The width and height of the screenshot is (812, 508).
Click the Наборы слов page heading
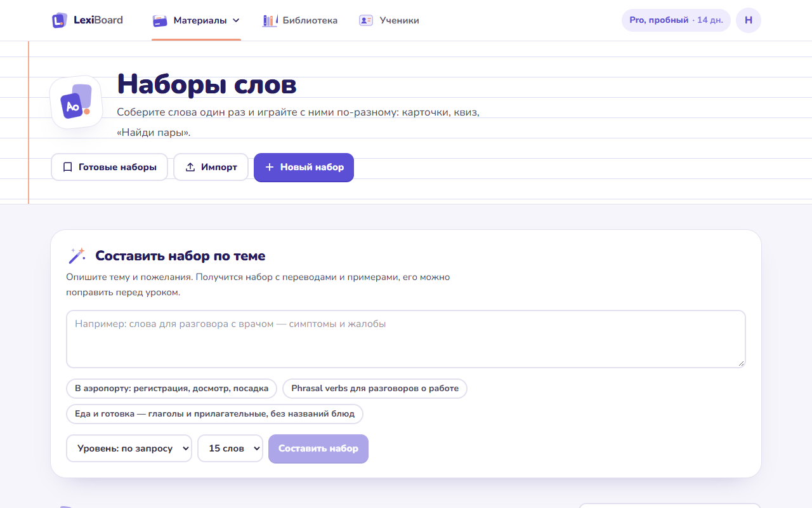pyautogui.click(x=207, y=84)
